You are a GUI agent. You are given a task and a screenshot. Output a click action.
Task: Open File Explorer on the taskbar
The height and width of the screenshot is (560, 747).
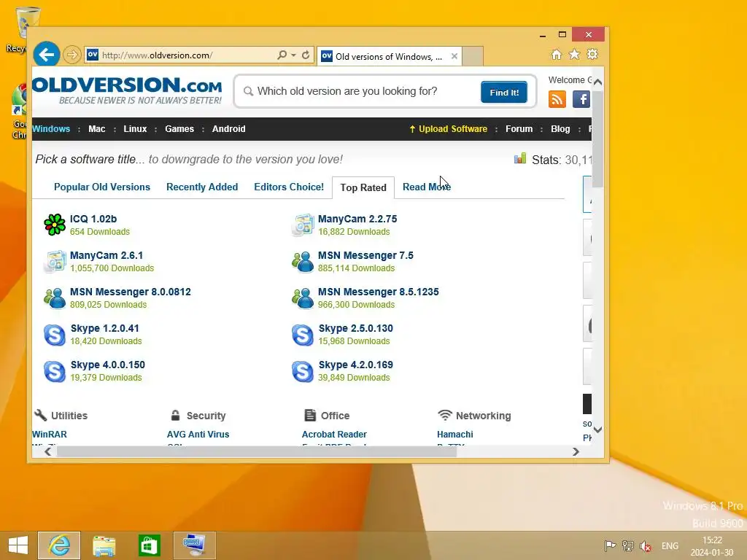(104, 545)
